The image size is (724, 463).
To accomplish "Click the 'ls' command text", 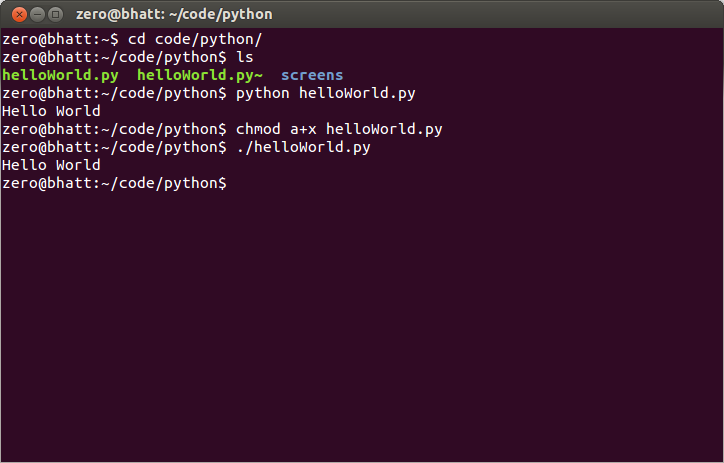I will pyautogui.click(x=245, y=57).
